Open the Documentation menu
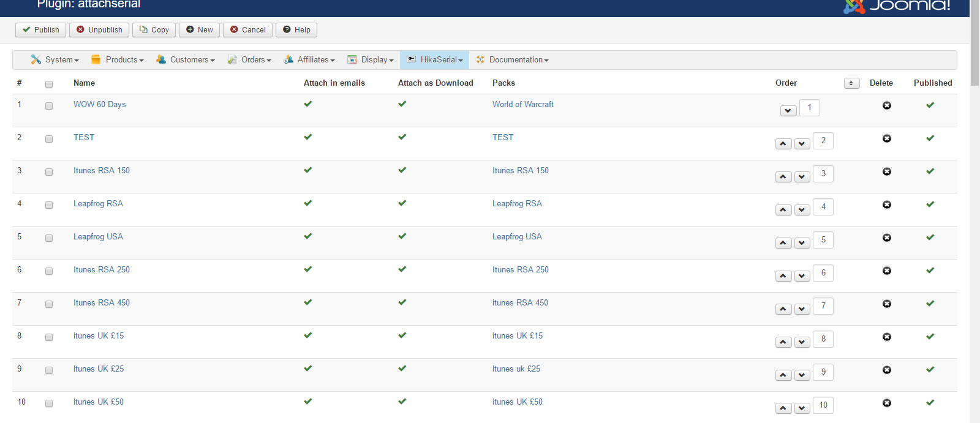Viewport: 980px width, 423px height. pyautogui.click(x=512, y=60)
